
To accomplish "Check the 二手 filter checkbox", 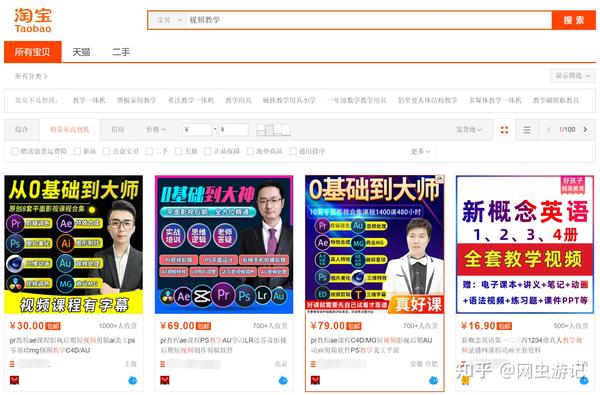I will click(x=149, y=151).
